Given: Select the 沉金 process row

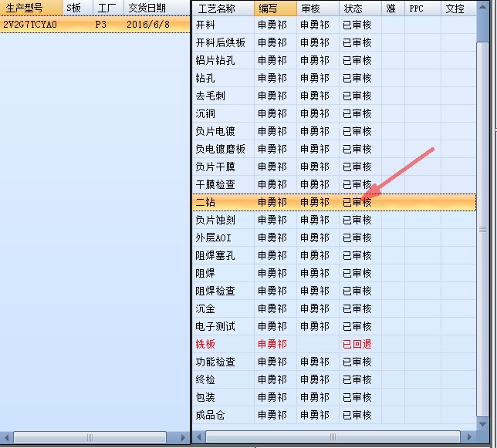Looking at the screenshot, I should (x=334, y=308).
